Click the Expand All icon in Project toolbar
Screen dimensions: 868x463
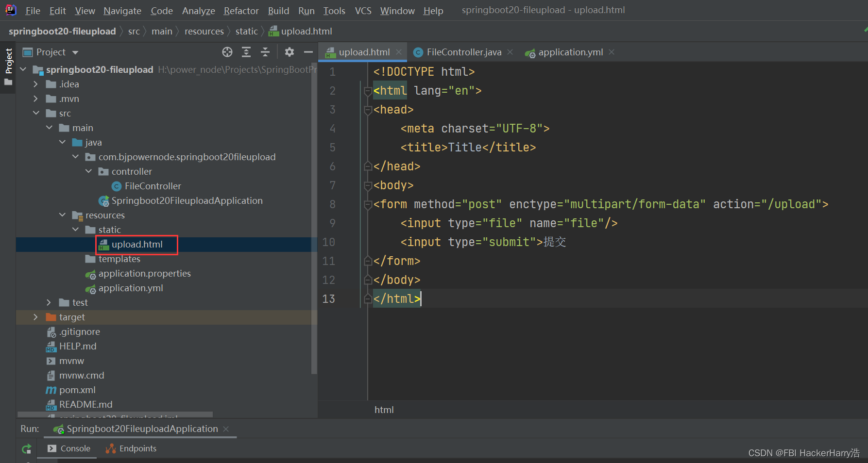(x=246, y=52)
